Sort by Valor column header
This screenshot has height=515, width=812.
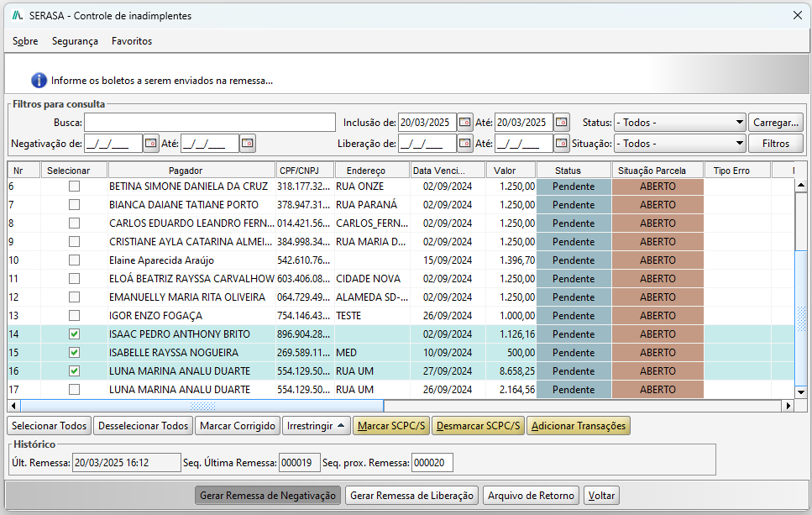coord(511,171)
